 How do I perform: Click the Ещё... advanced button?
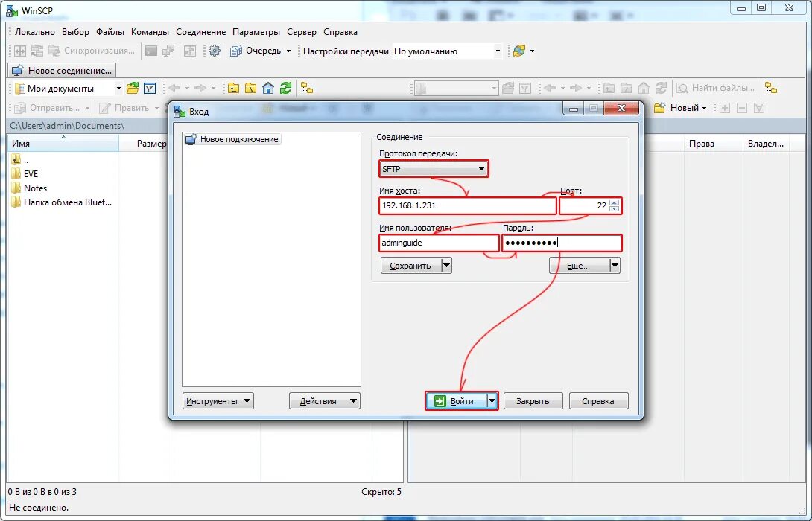[579, 266]
